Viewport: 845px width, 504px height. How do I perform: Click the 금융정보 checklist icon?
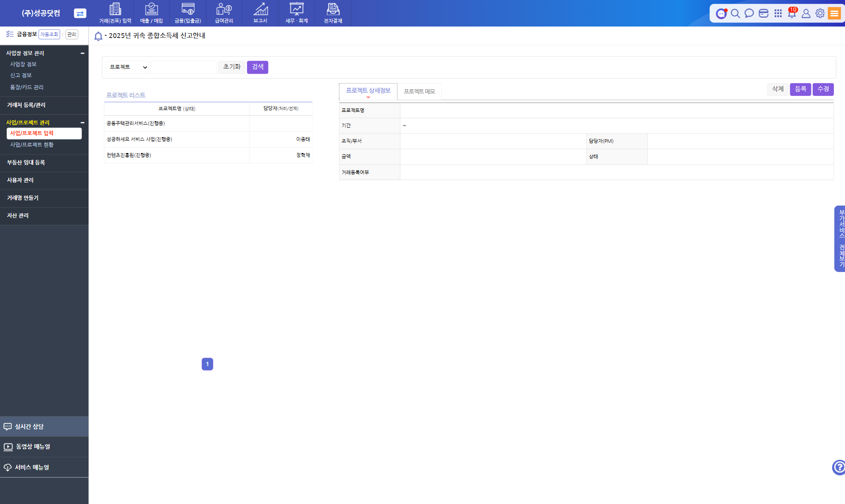10,34
